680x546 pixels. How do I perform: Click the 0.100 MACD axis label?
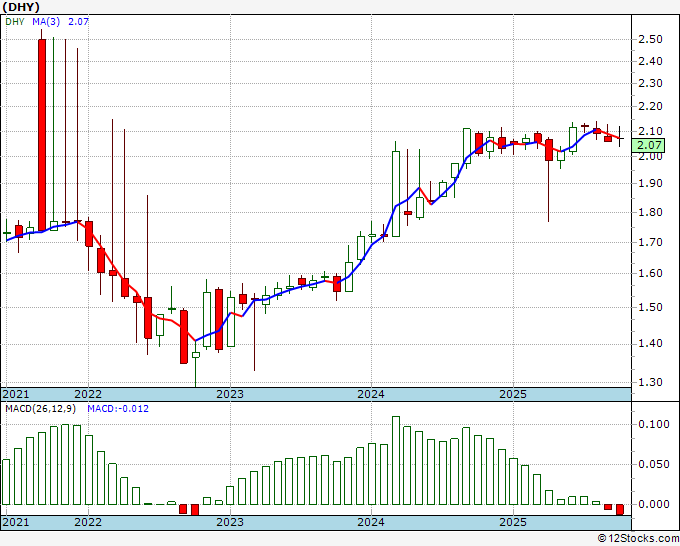pyautogui.click(x=652, y=424)
